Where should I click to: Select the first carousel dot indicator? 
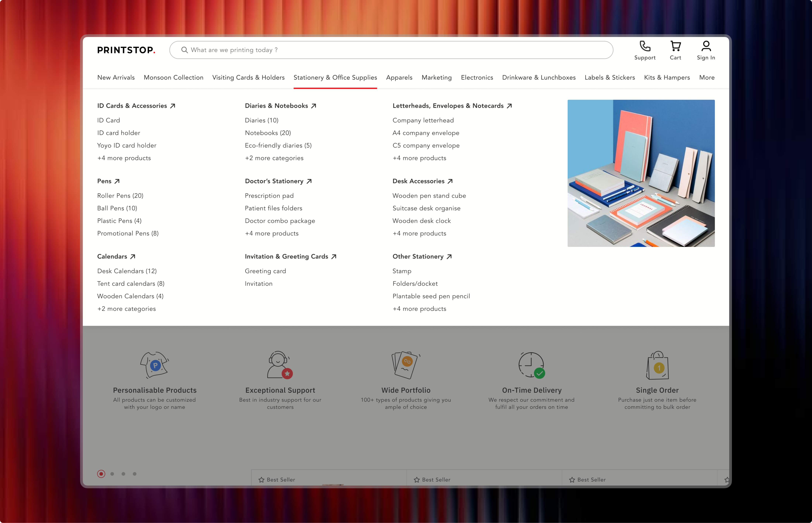click(101, 474)
